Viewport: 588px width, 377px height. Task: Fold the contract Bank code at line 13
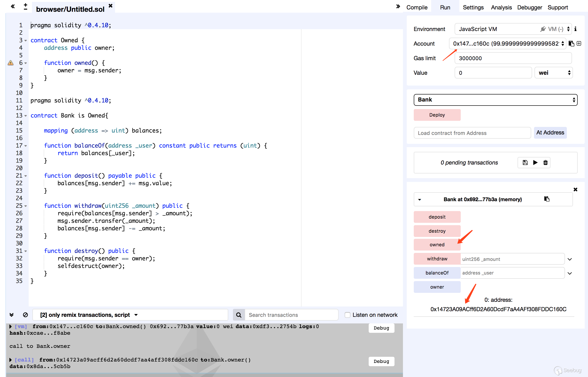click(26, 116)
